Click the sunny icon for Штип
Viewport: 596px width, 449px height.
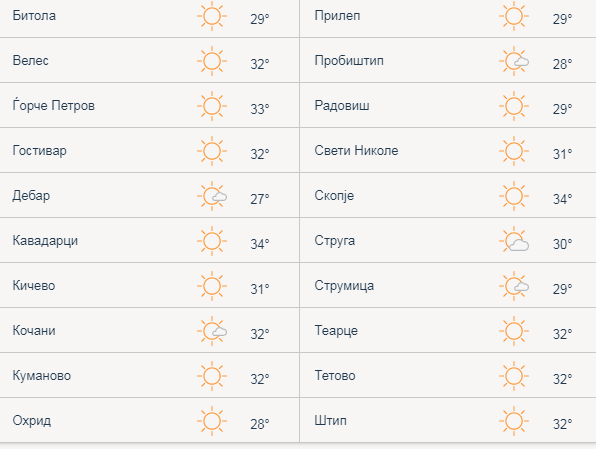[x=514, y=421]
